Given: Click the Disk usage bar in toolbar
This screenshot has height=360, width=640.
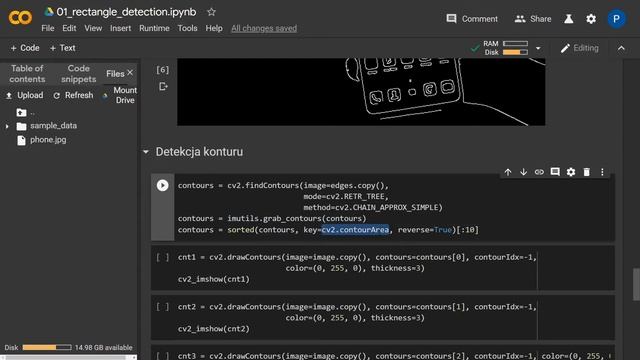Looking at the screenshot, I should click(515, 52).
